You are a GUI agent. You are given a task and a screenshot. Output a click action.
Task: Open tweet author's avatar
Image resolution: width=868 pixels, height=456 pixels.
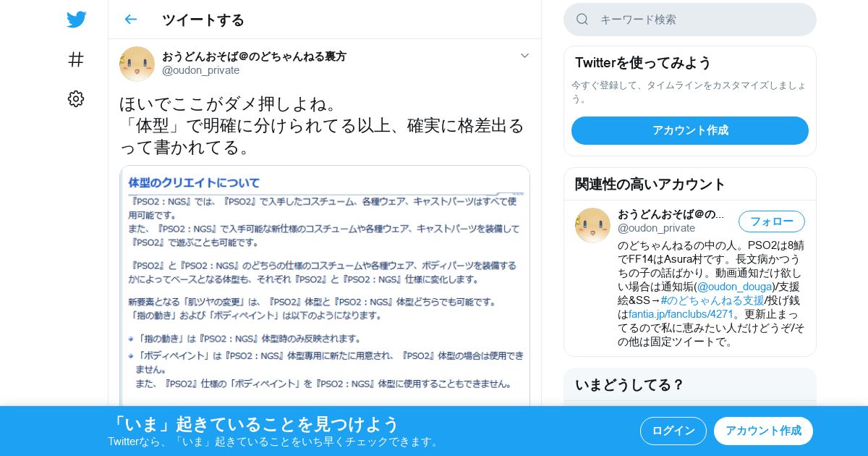[x=137, y=64]
